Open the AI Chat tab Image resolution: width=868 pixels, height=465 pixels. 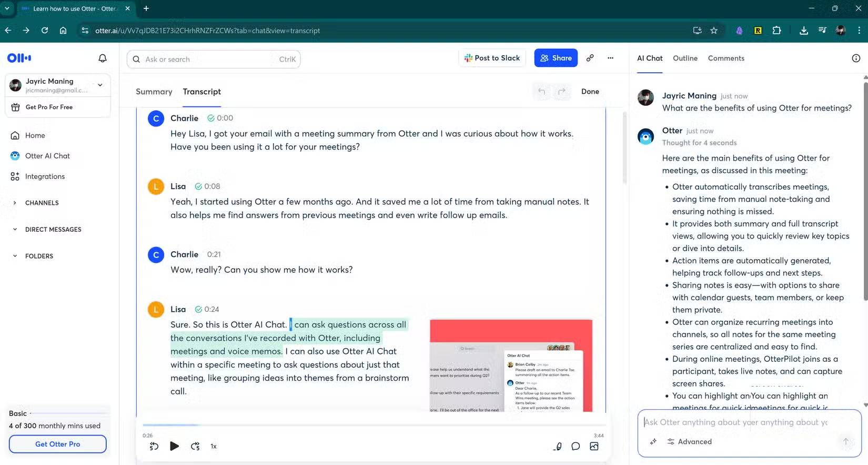[x=650, y=58]
